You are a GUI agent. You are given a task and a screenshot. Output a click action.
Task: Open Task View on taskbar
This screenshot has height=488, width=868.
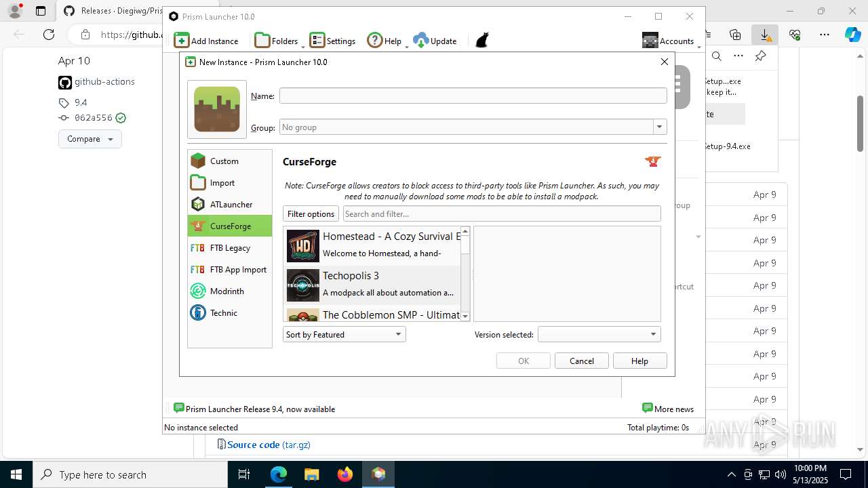244,474
